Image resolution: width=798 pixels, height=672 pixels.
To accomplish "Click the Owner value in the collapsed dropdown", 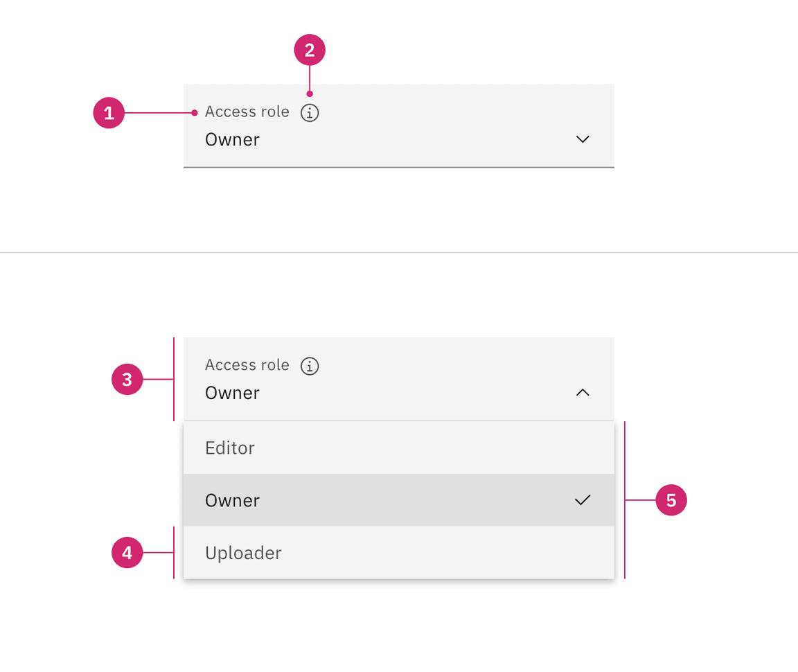I will point(232,140).
